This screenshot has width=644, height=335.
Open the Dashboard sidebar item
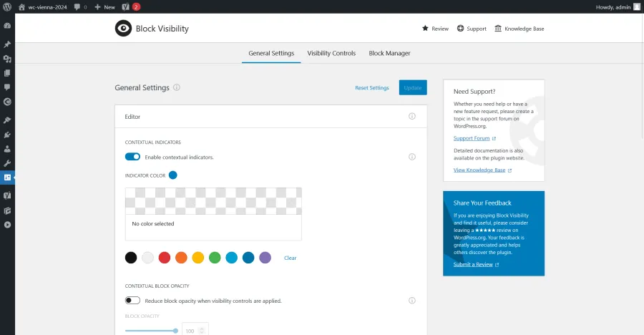(x=7, y=26)
